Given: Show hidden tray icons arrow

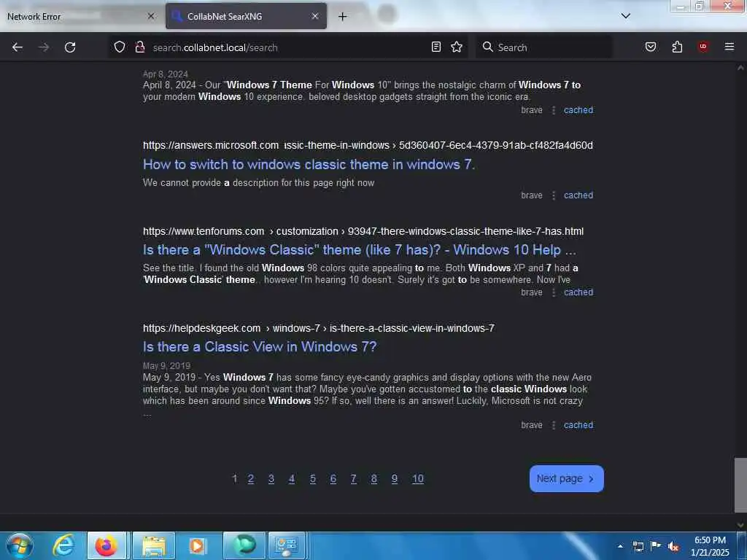Looking at the screenshot, I should (620, 546).
